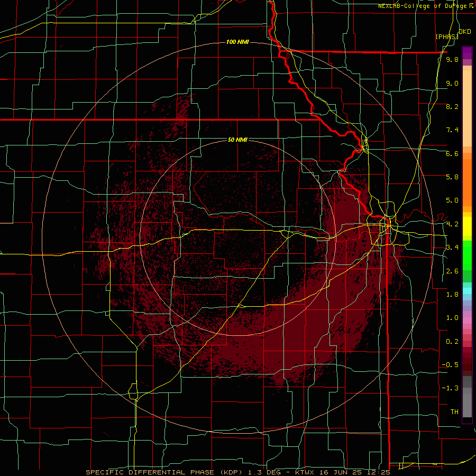Image resolution: width=476 pixels, height=476 pixels.
Task: Pick the purple swatch atop the scale
Action: (467, 53)
